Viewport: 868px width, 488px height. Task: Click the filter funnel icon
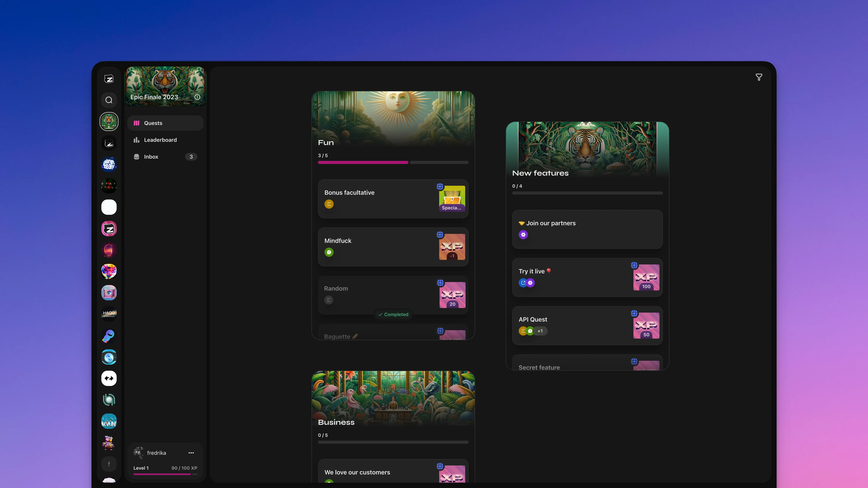pyautogui.click(x=759, y=77)
